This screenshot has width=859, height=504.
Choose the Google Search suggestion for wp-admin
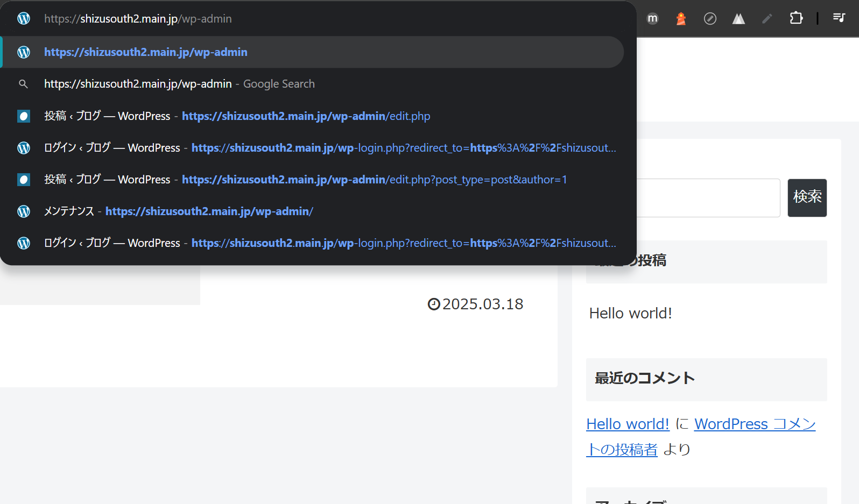pyautogui.click(x=179, y=84)
